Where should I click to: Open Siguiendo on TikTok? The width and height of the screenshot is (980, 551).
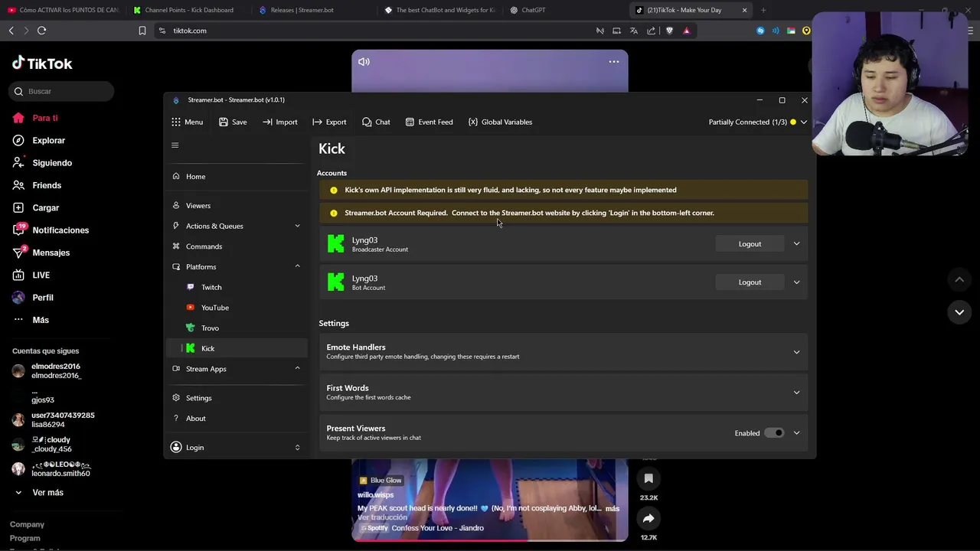tap(42, 162)
